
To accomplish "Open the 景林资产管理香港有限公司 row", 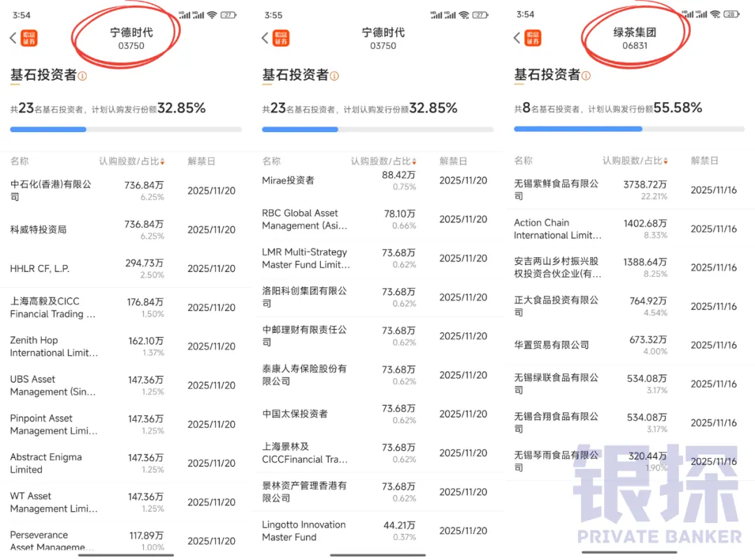I will coord(377,492).
